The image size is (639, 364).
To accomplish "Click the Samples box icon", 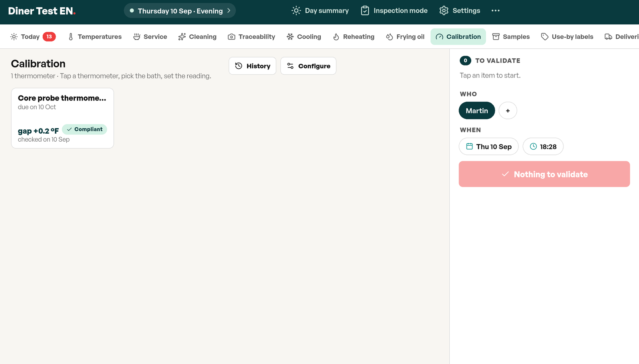I will (496, 37).
